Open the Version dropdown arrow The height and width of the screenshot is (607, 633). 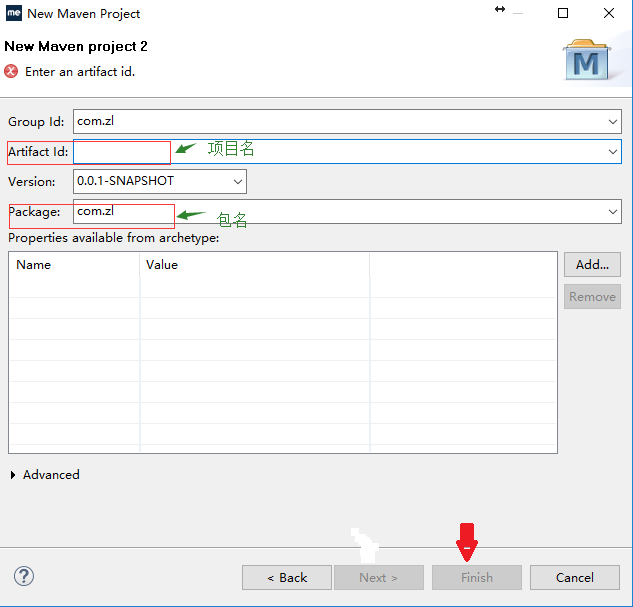point(238,182)
